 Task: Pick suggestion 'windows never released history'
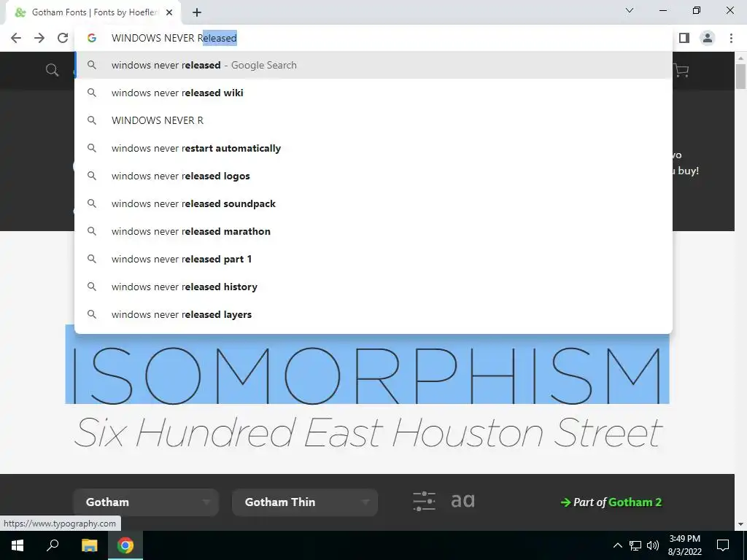tap(373, 287)
